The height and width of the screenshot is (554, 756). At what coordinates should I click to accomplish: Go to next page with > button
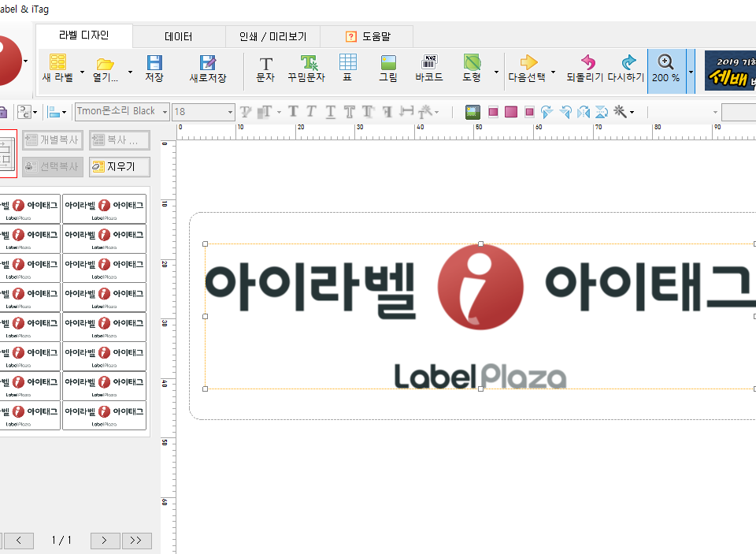point(105,541)
